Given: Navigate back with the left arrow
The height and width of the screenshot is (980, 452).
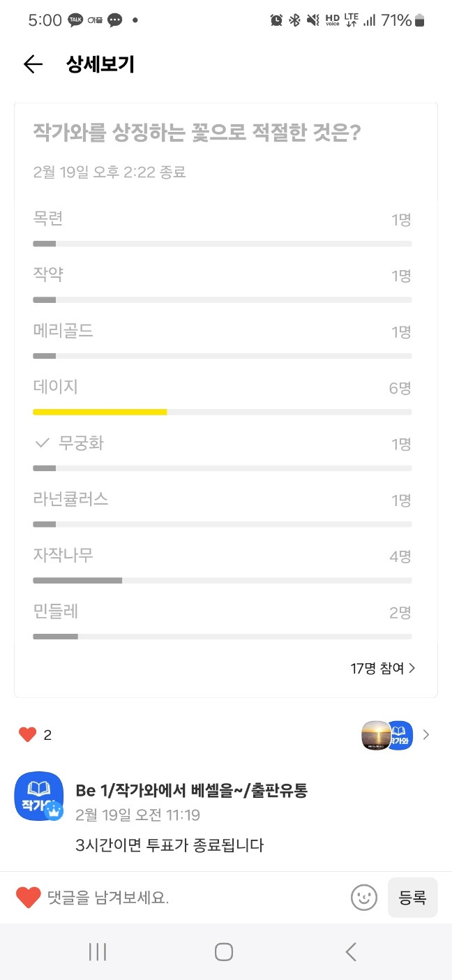Looking at the screenshot, I should click(32, 64).
